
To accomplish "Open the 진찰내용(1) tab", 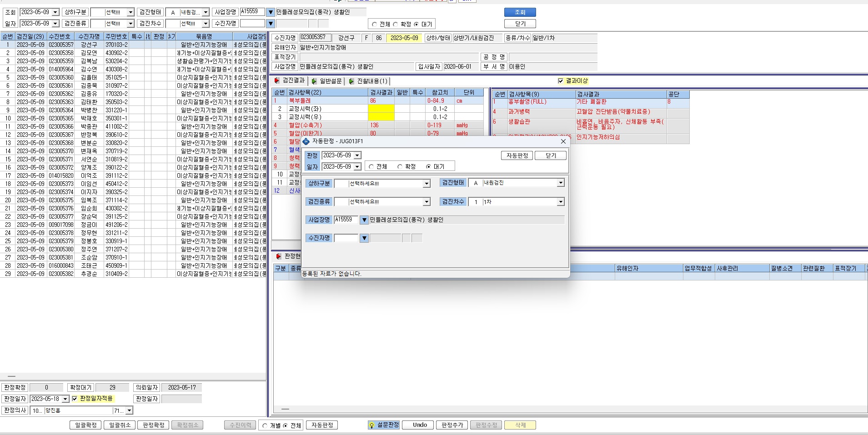I will pos(368,81).
